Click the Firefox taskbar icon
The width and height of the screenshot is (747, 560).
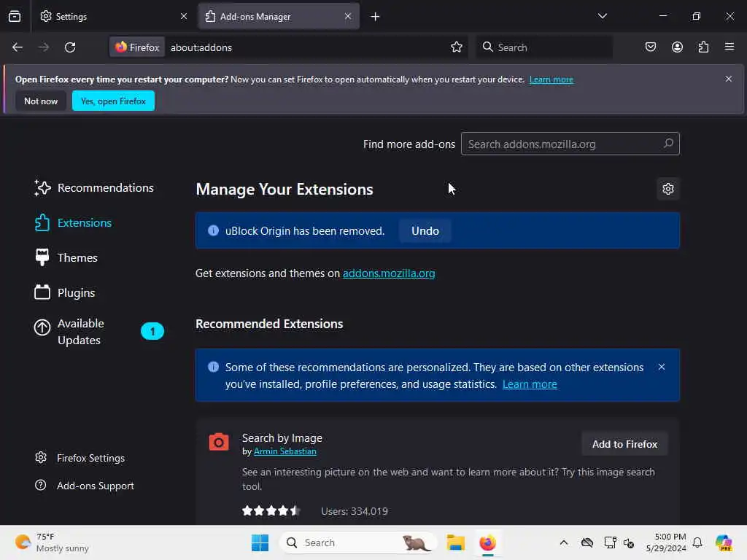click(487, 542)
